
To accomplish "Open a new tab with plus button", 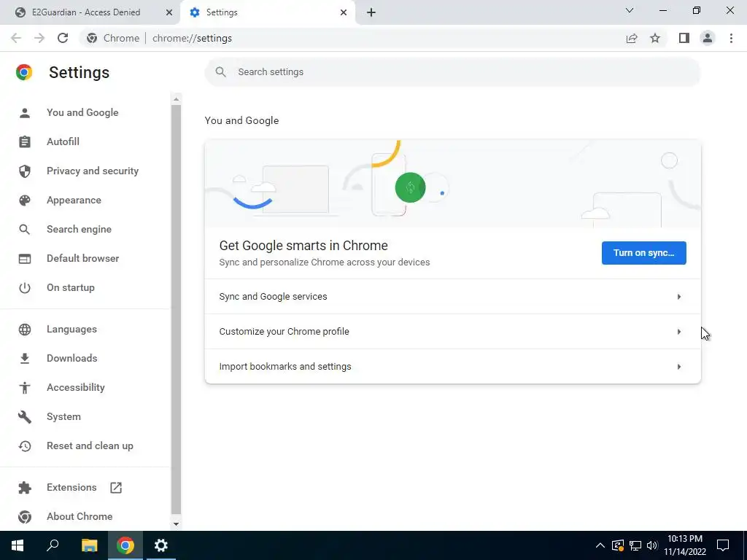I will (x=371, y=12).
